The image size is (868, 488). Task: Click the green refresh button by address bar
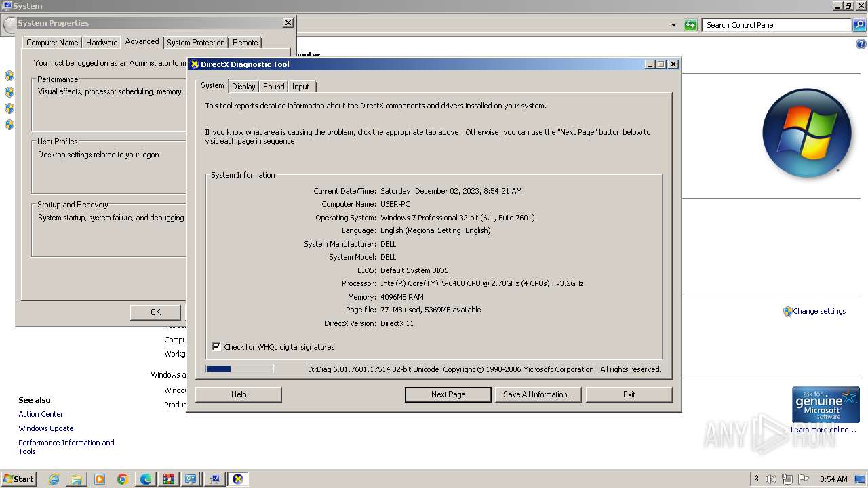pyautogui.click(x=690, y=25)
